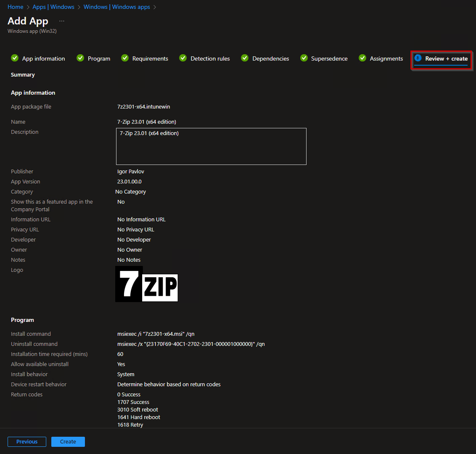Click the 7-Zip logo image
Image resolution: width=476 pixels, height=454 pixels.
(147, 284)
